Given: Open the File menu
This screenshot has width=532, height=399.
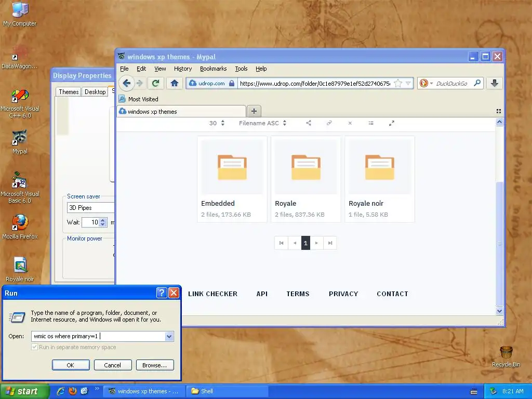Looking at the screenshot, I should point(124,69).
